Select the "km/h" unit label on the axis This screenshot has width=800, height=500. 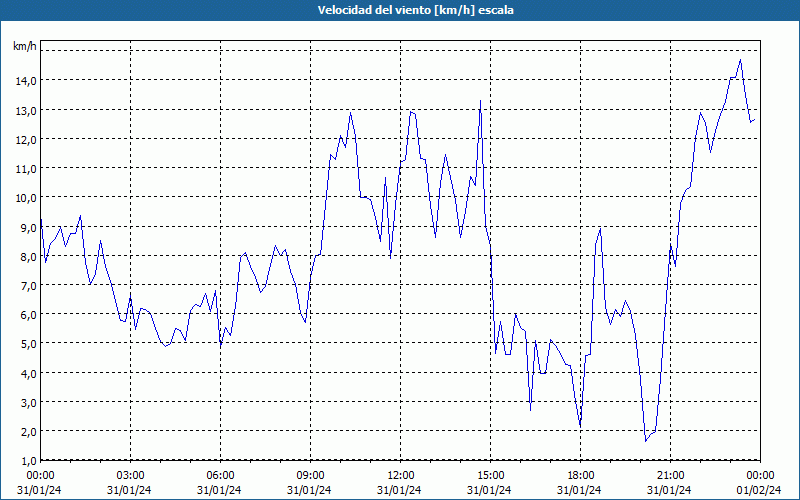coord(24,46)
